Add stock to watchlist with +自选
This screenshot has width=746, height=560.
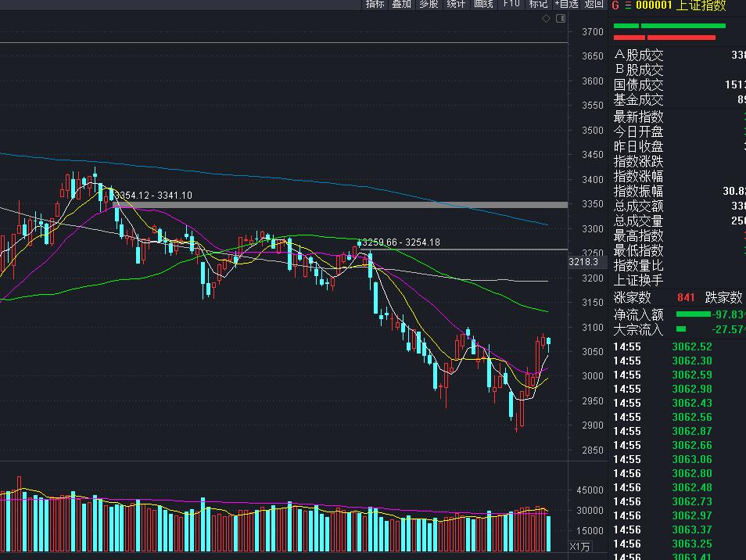(566, 4)
